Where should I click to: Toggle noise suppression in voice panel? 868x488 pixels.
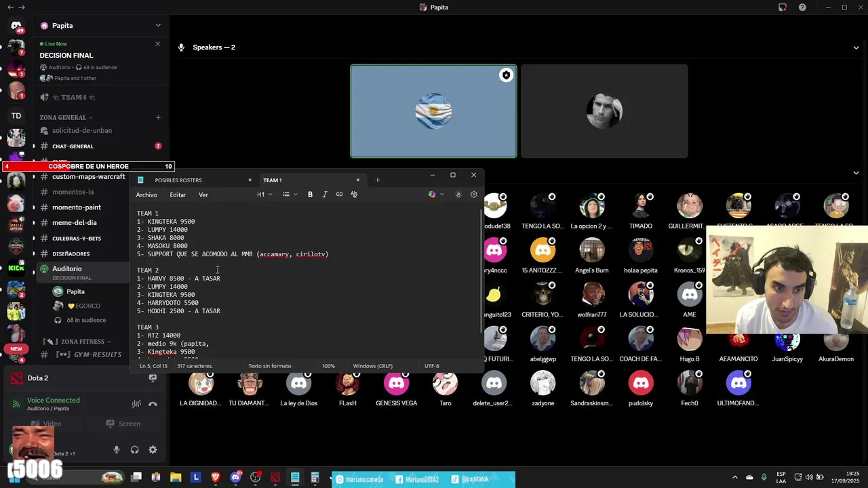(136, 404)
